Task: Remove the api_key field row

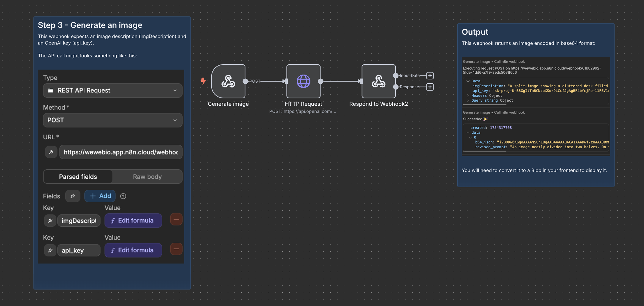Action: tap(176, 249)
